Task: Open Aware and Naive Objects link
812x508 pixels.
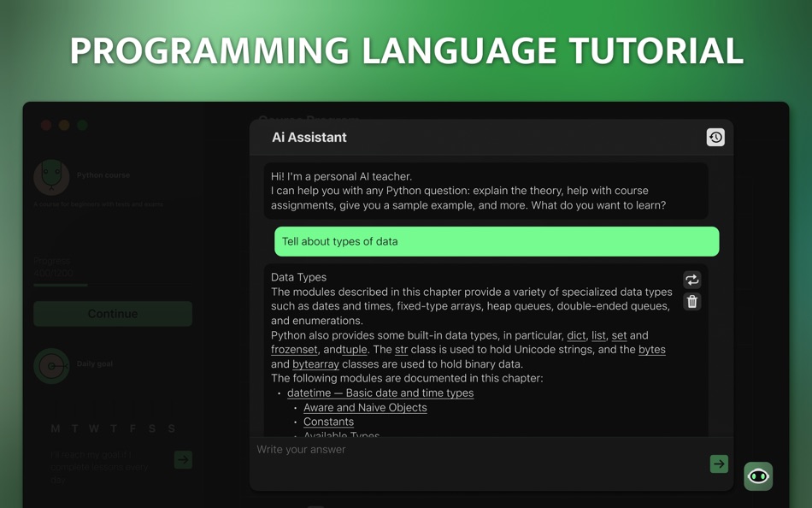Action: coord(365,407)
